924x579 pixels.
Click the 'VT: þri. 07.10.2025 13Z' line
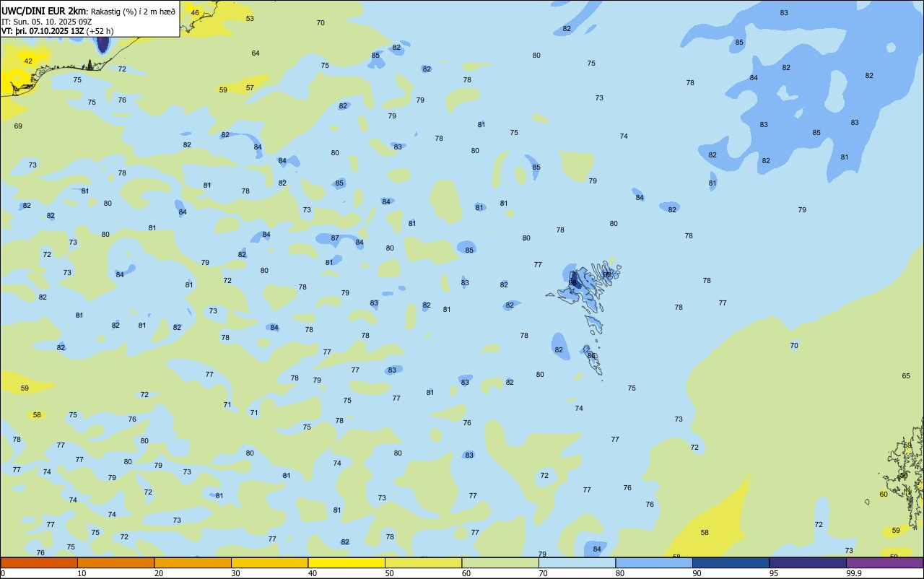tap(43, 31)
